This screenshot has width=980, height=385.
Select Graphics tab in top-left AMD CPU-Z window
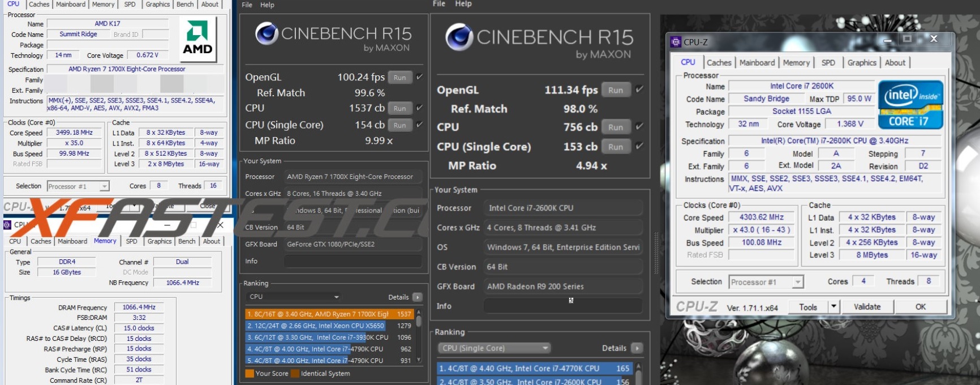158,4
